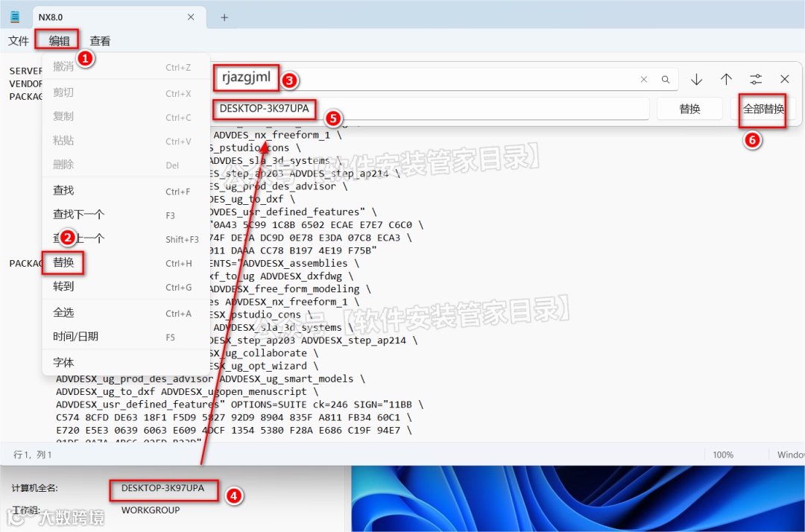Select the NX8.0 tab
Viewport: 805px width, 532px height.
click(x=119, y=17)
